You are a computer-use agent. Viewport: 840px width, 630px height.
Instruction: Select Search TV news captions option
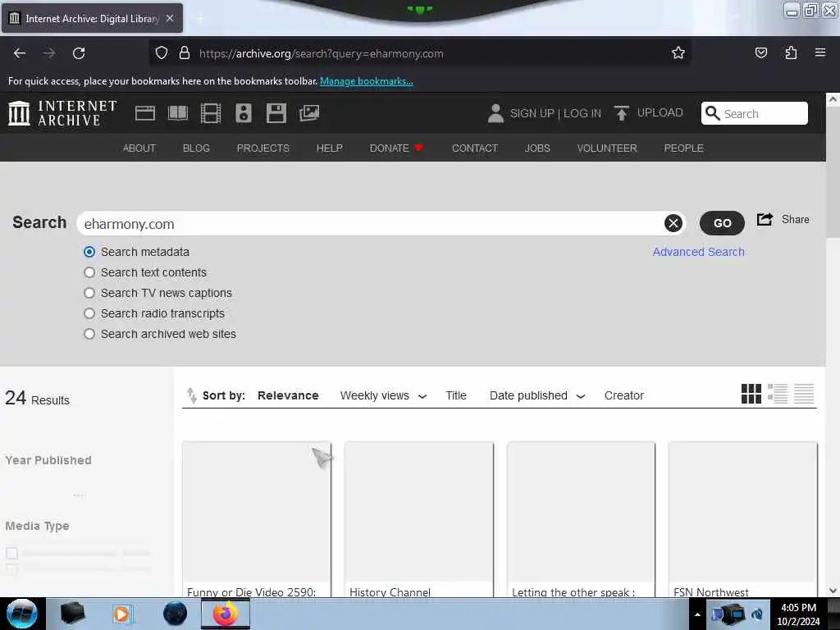[89, 293]
